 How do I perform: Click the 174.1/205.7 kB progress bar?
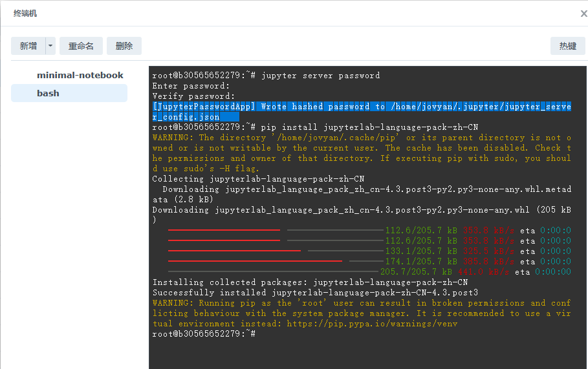[x=276, y=261]
